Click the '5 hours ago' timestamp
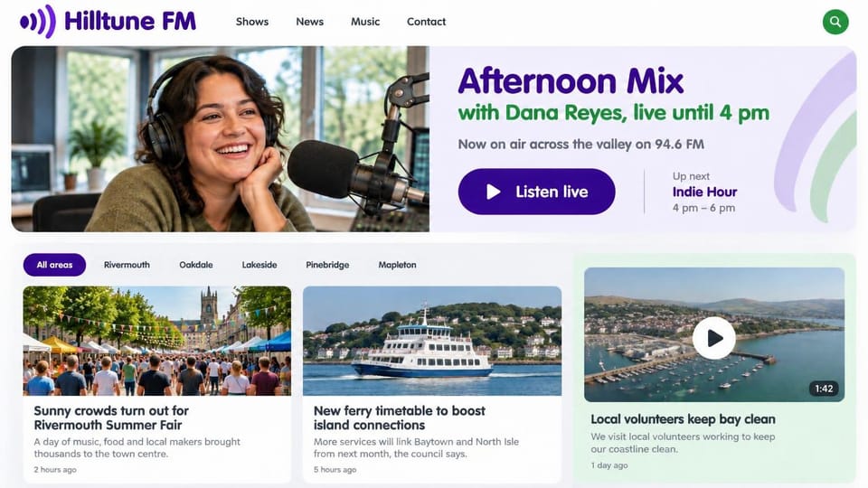The height and width of the screenshot is (488, 868). click(335, 470)
